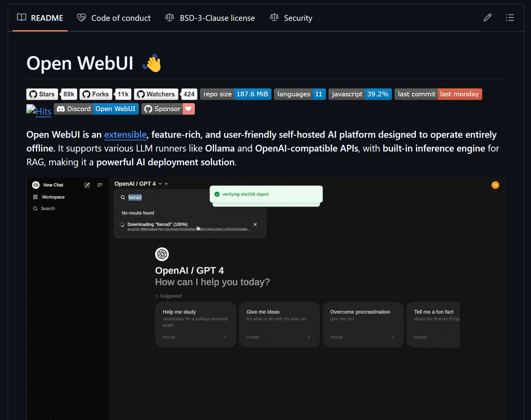
Task: Click the Watchers badge
Action: tap(156, 94)
